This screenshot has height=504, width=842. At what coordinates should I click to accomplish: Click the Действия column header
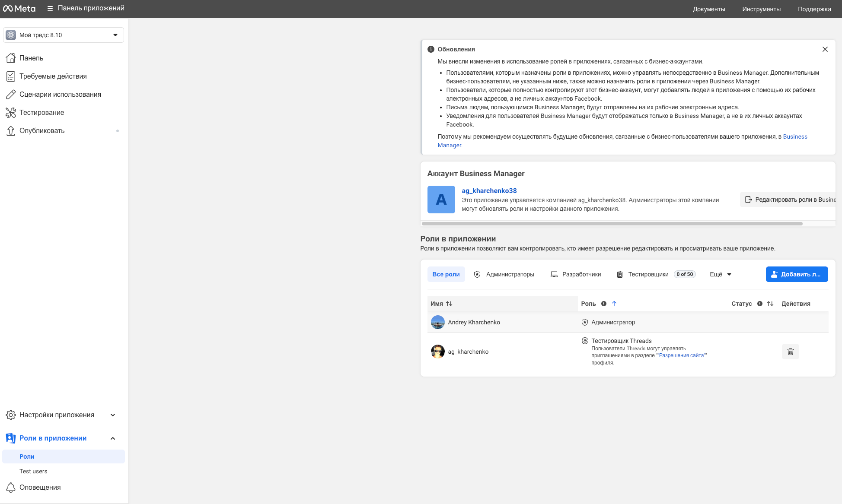796,304
